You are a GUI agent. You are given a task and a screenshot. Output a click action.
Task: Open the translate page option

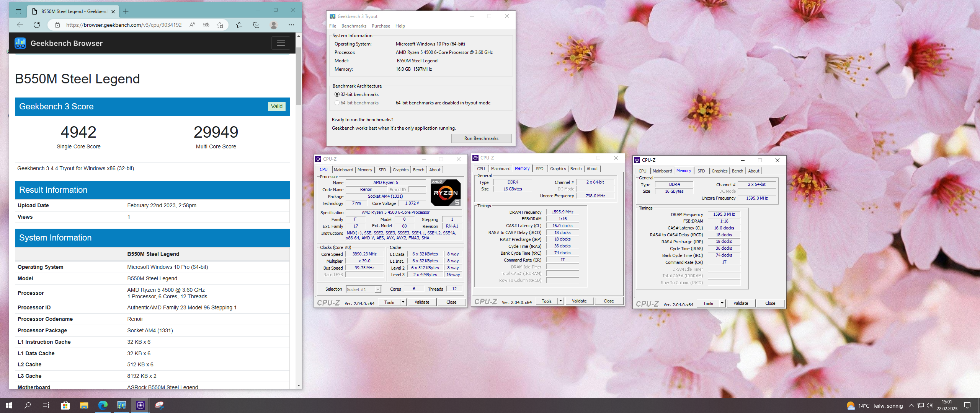(x=206, y=25)
